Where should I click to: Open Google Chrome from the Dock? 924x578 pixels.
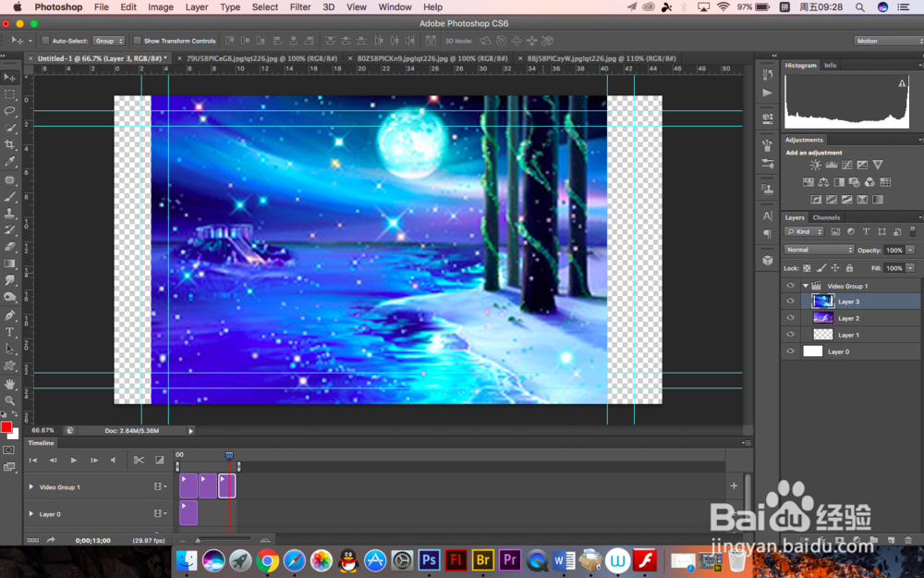(267, 560)
